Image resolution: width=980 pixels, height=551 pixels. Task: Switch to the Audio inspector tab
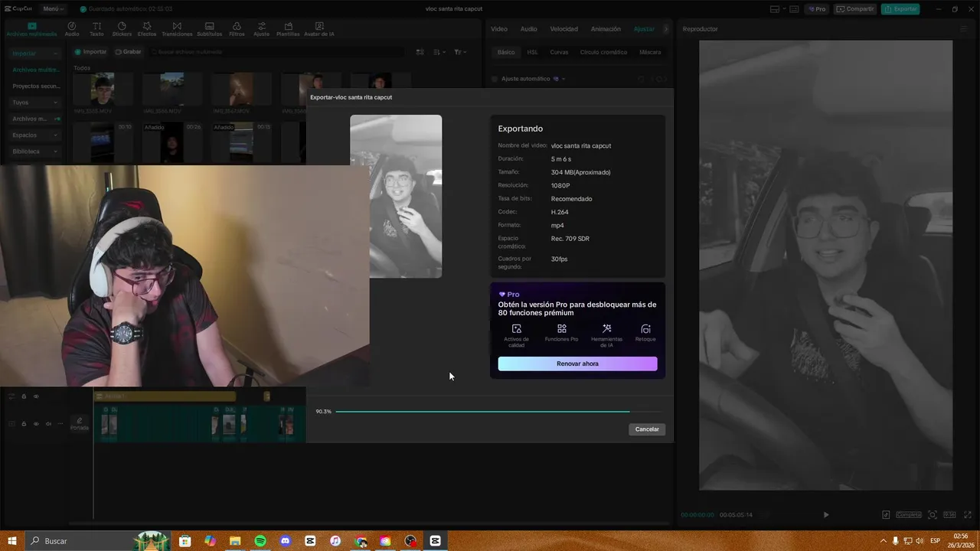click(528, 29)
